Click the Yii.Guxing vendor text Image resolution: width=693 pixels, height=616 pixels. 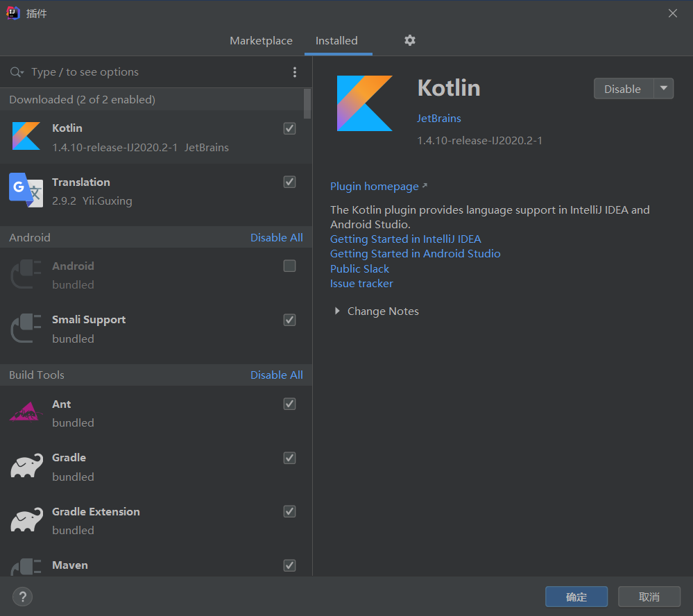click(108, 201)
